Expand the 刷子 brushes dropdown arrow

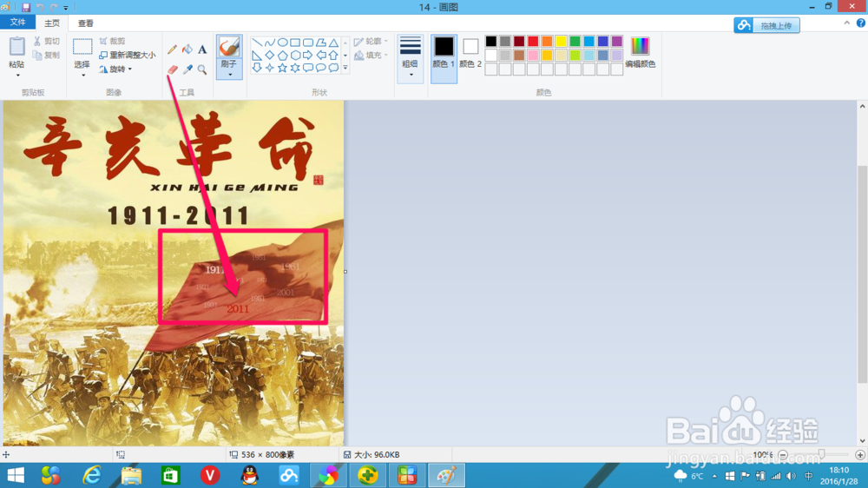click(x=230, y=74)
